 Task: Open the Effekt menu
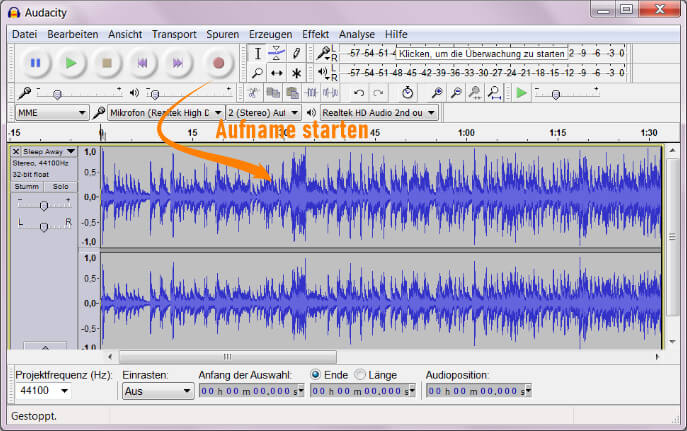point(315,34)
